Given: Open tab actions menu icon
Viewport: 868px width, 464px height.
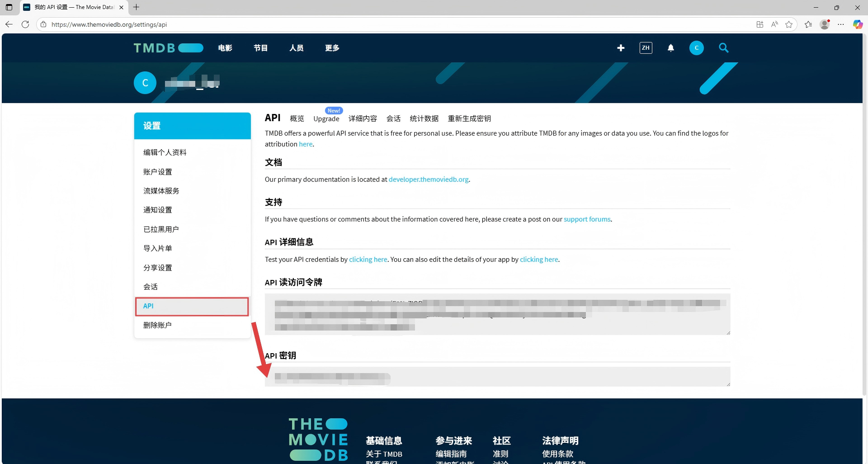Looking at the screenshot, I should coord(9,7).
